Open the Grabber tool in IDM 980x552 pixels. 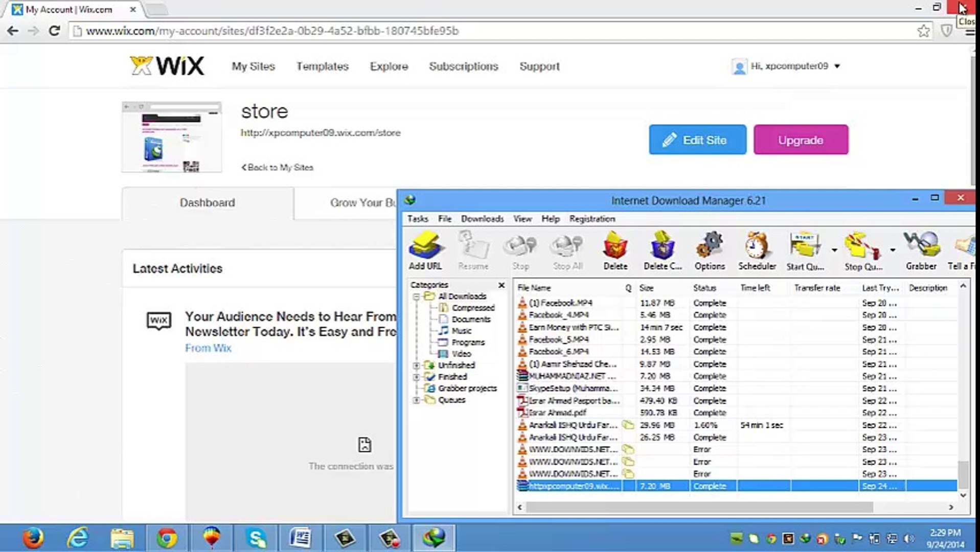tap(921, 250)
